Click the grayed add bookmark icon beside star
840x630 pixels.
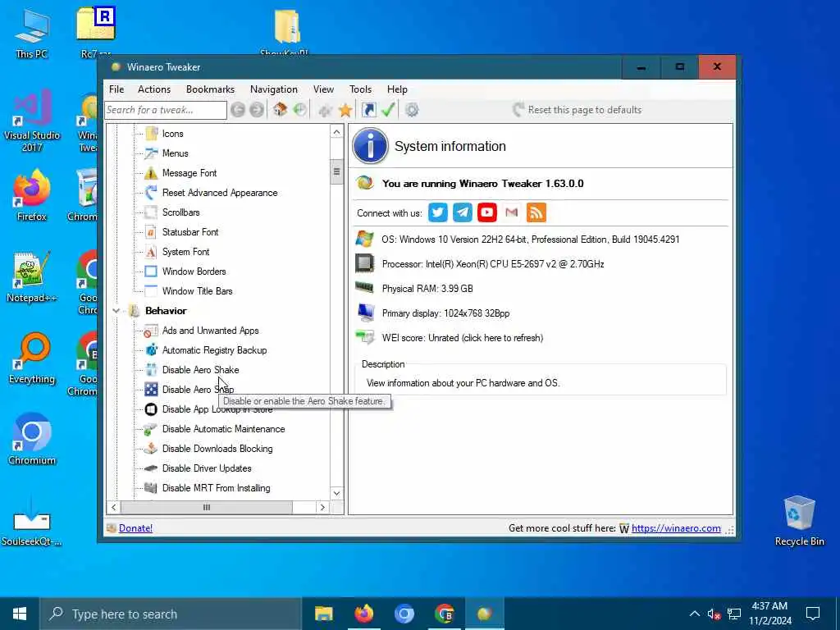tap(325, 111)
